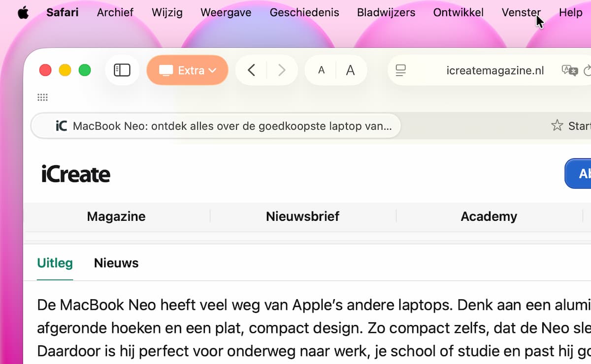Open the starred Start bookmark

571,126
